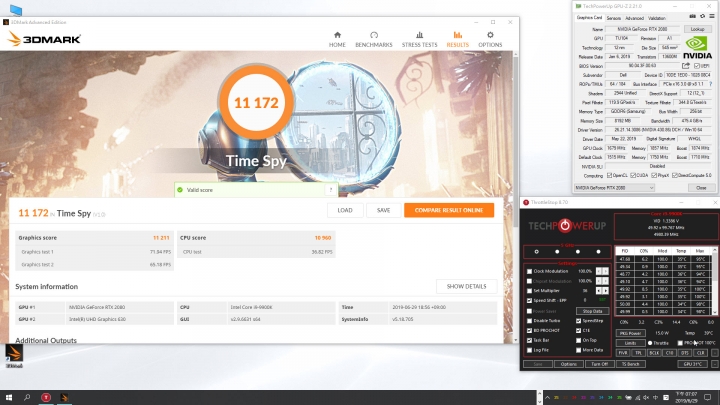This screenshot has width=720, height=405.
Task: Toggle the UEFI checkbox in GPU-Z
Action: coord(697,66)
